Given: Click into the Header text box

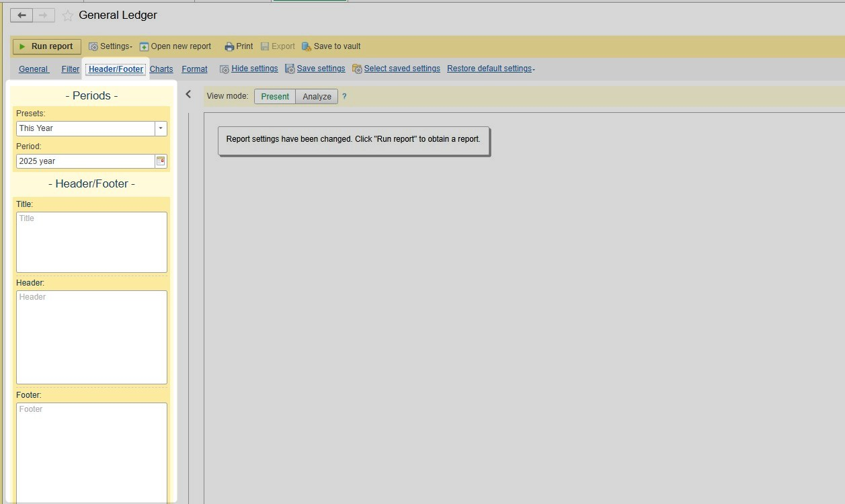Looking at the screenshot, I should 91,337.
